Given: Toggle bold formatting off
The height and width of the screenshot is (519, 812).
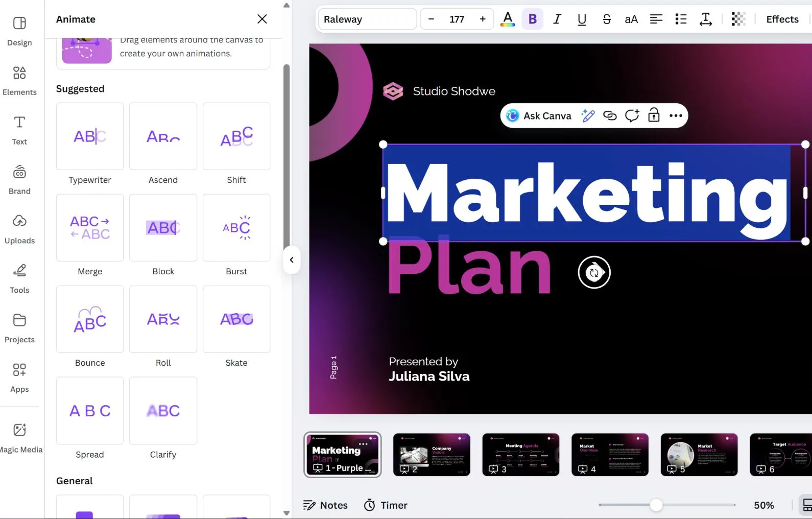Looking at the screenshot, I should pyautogui.click(x=532, y=19).
